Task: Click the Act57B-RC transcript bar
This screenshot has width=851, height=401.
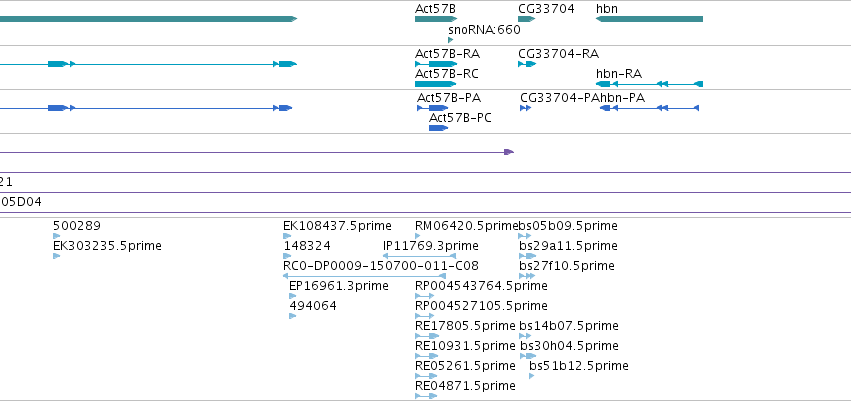Action: click(436, 84)
